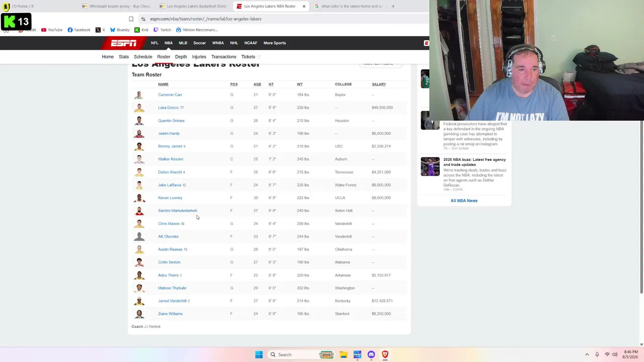The width and height of the screenshot is (644, 362).
Task: Open Sandro Mamukelashvili's player page
Action: [x=178, y=211]
